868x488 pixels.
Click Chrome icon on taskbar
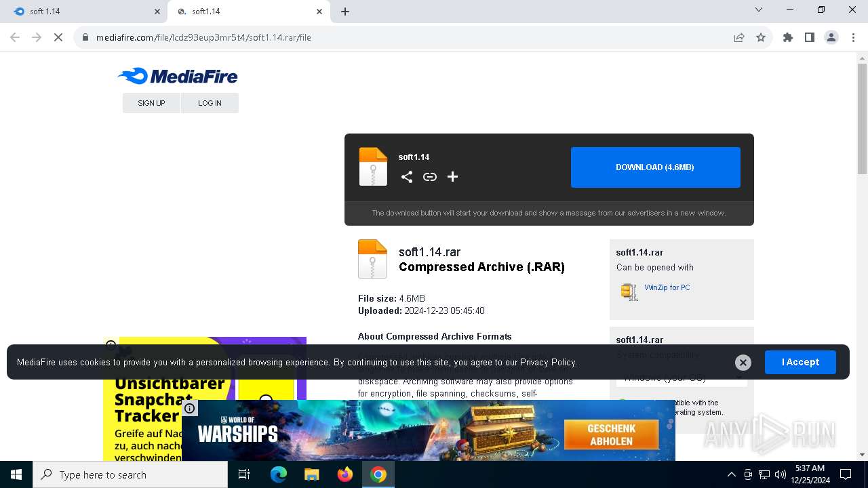378,474
